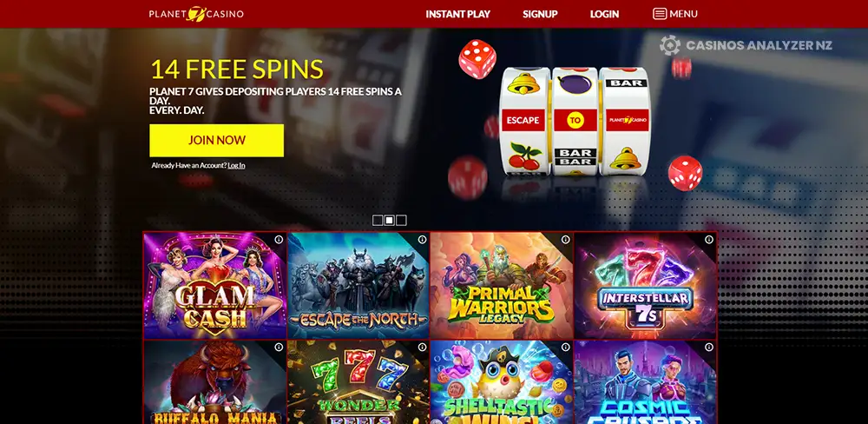Select the middle carousel slide indicator
The image size is (868, 424).
coord(389,221)
